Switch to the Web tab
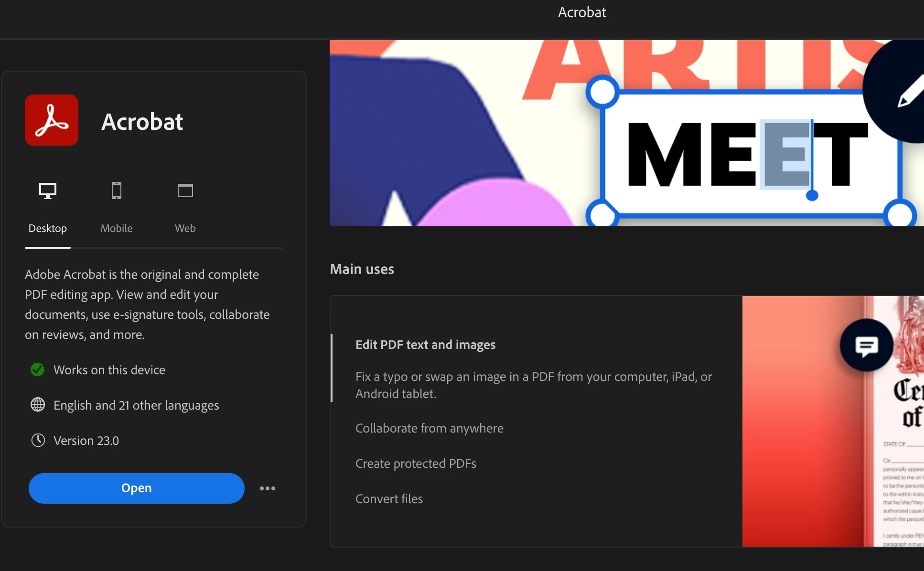 click(x=185, y=228)
